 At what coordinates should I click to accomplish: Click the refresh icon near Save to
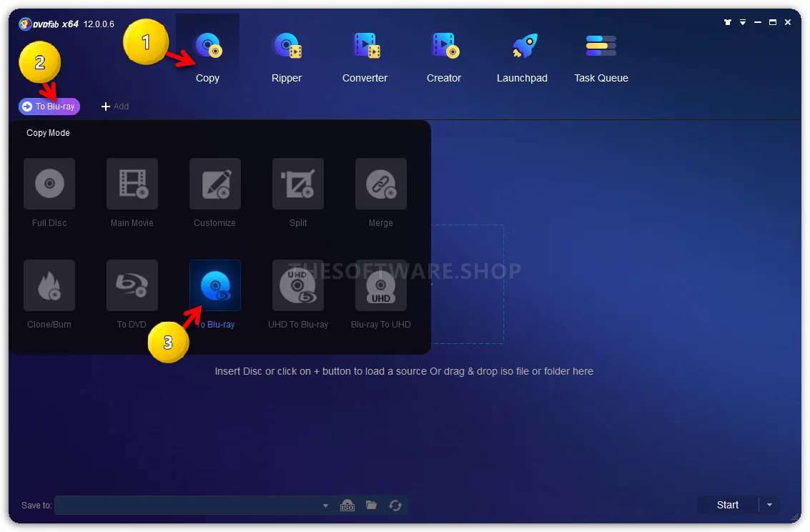click(395, 506)
